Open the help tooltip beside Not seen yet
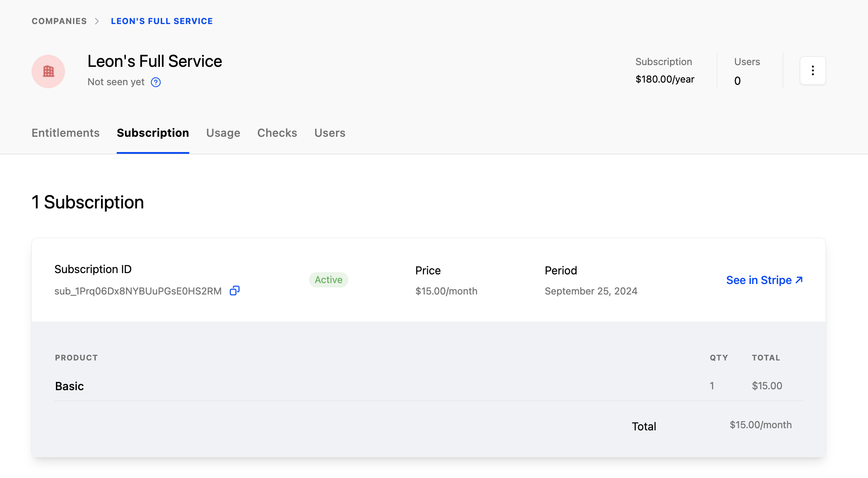Viewport: 868px width, 478px height. pyautogui.click(x=156, y=82)
